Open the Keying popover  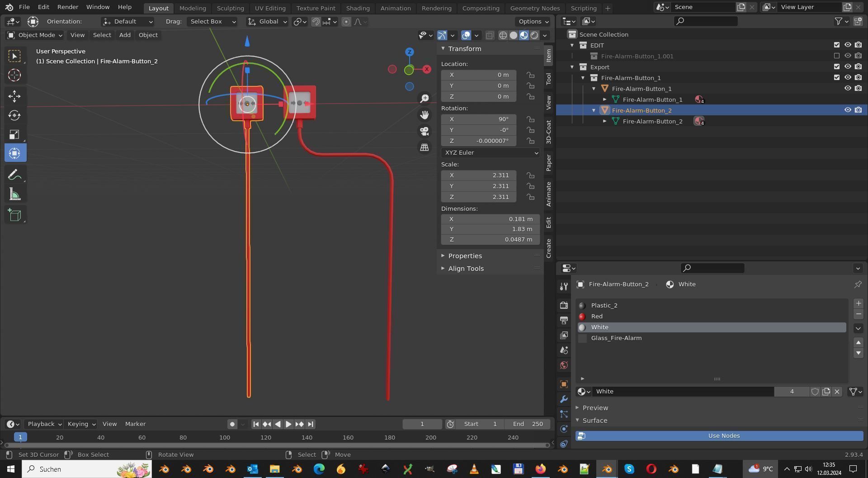tap(81, 424)
